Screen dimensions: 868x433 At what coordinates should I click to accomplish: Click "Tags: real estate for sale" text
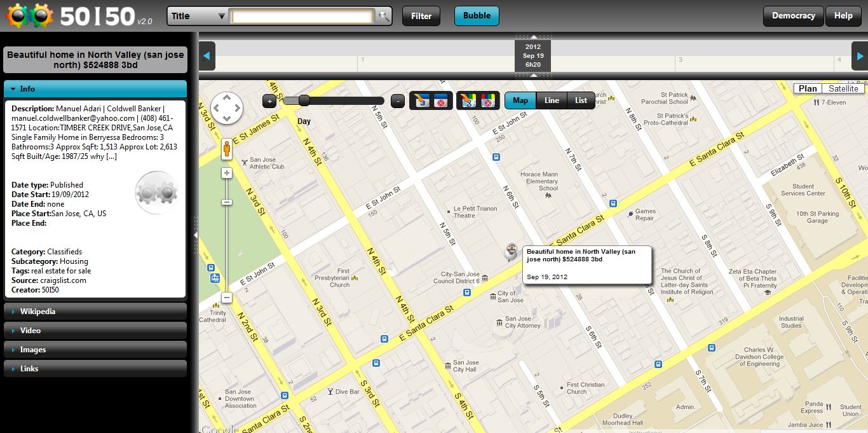click(51, 271)
